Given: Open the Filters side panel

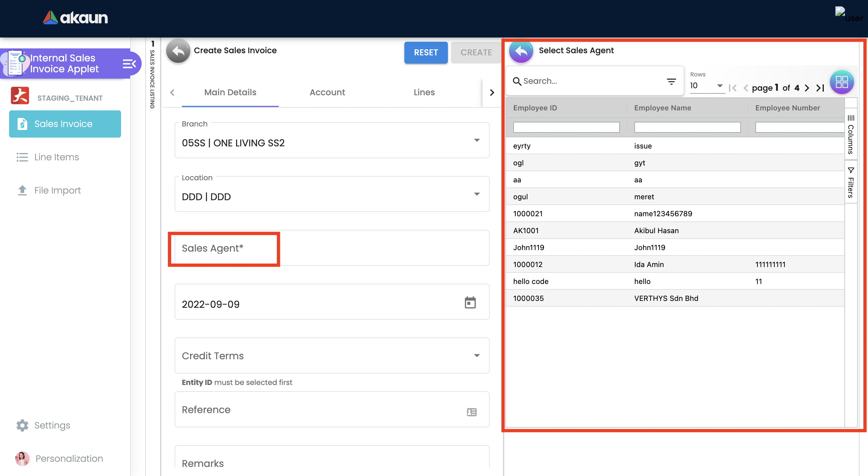Looking at the screenshot, I should coord(850,182).
